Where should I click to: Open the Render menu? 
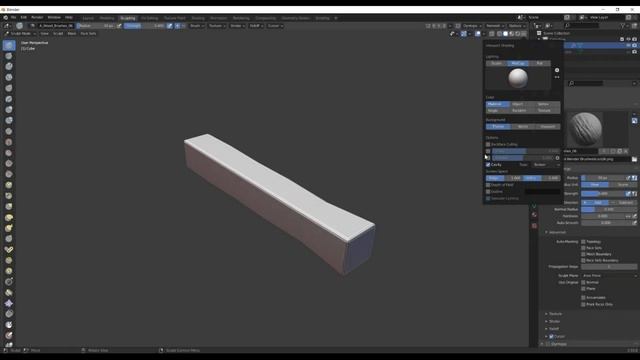[x=37, y=18]
